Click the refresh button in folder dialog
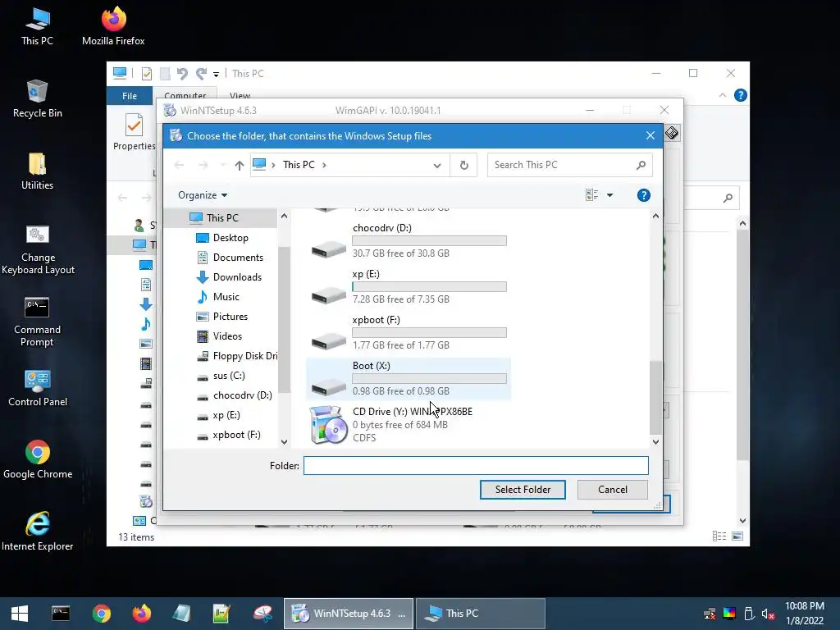 click(x=464, y=165)
